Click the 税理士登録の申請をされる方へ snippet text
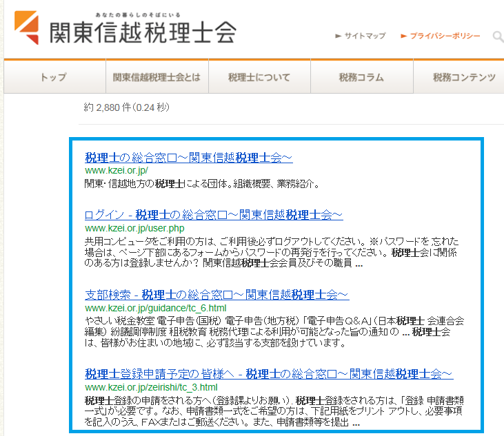The width and height of the screenshot is (504, 436). coord(274,411)
